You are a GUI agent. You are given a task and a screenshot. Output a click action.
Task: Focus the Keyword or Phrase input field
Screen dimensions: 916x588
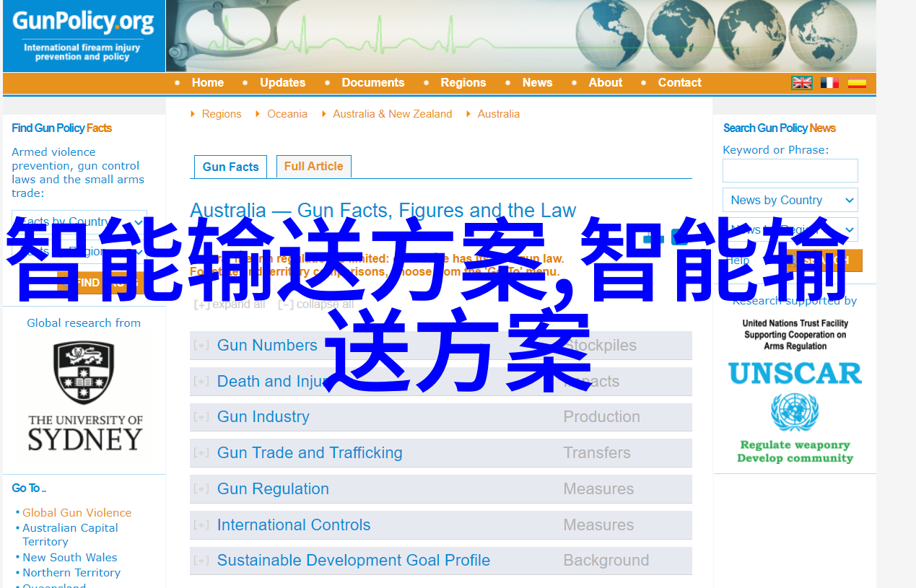[x=790, y=171]
